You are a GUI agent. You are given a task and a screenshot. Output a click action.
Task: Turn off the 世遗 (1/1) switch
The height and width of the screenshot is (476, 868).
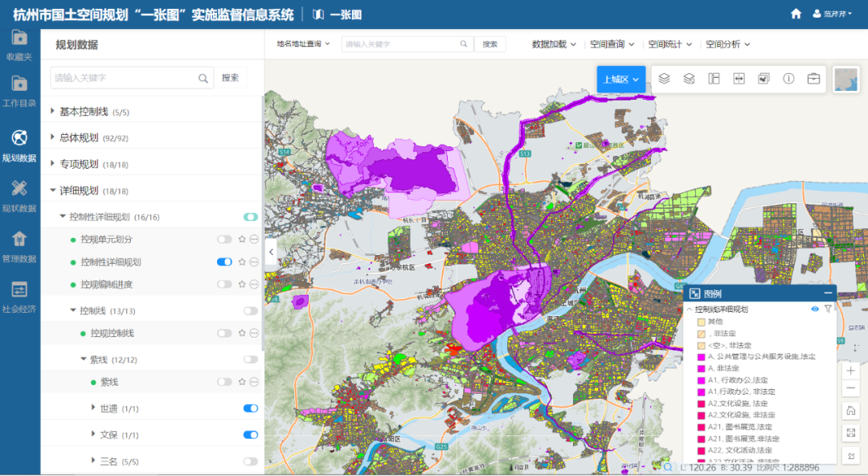click(251, 408)
